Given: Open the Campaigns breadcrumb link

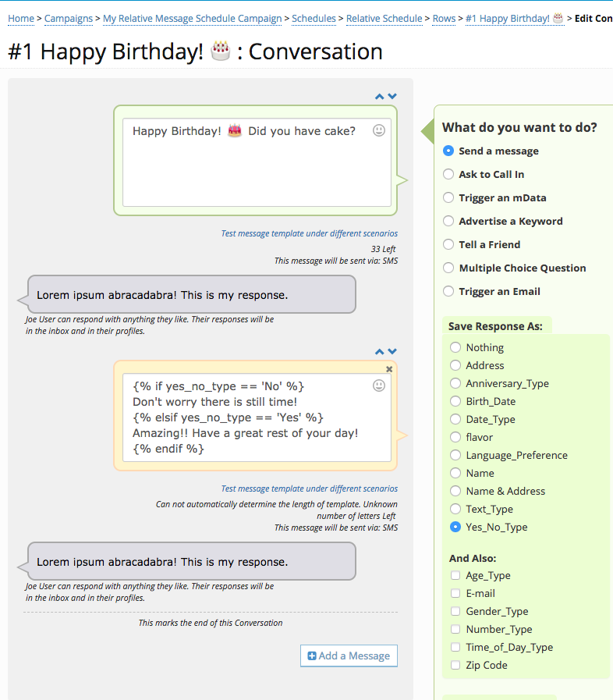Looking at the screenshot, I should coord(69,19).
